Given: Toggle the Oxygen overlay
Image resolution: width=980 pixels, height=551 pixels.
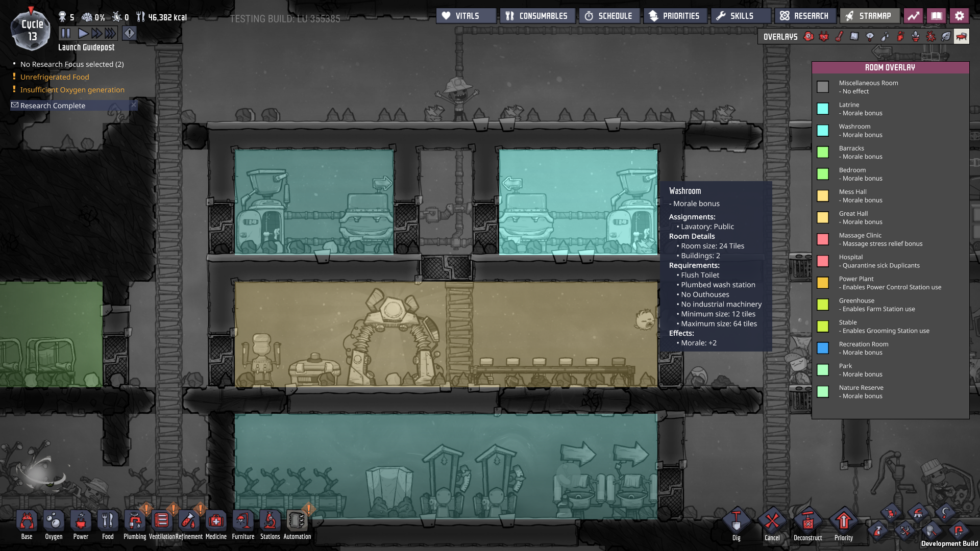Looking at the screenshot, I should [808, 37].
